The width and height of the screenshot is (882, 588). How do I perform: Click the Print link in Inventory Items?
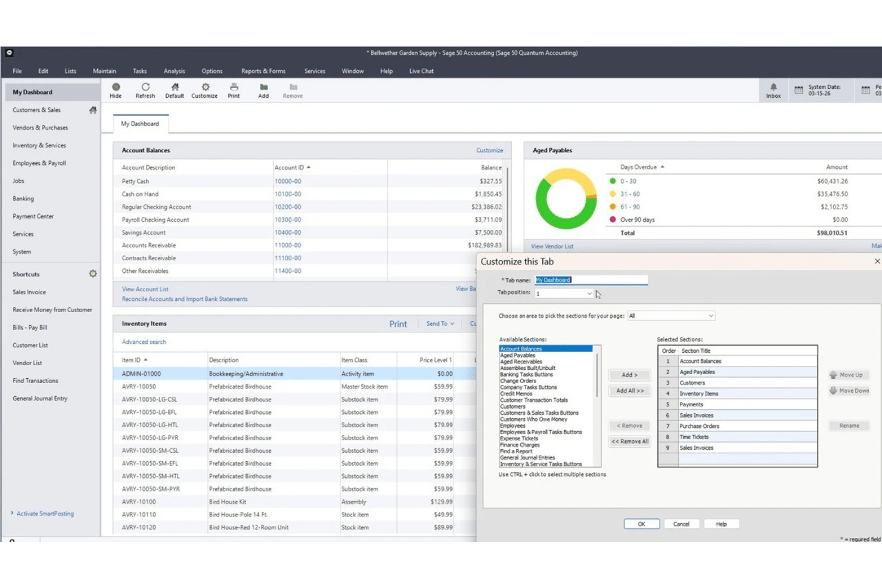click(398, 324)
